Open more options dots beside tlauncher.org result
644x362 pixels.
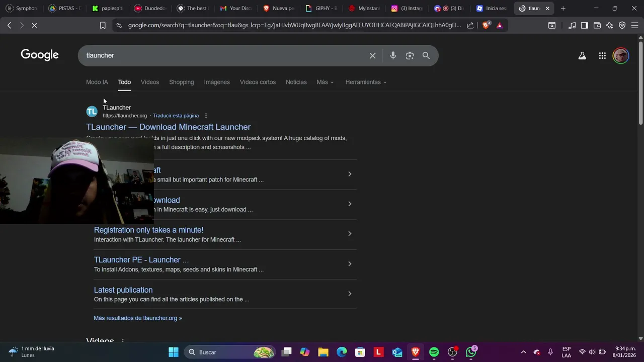point(206,116)
